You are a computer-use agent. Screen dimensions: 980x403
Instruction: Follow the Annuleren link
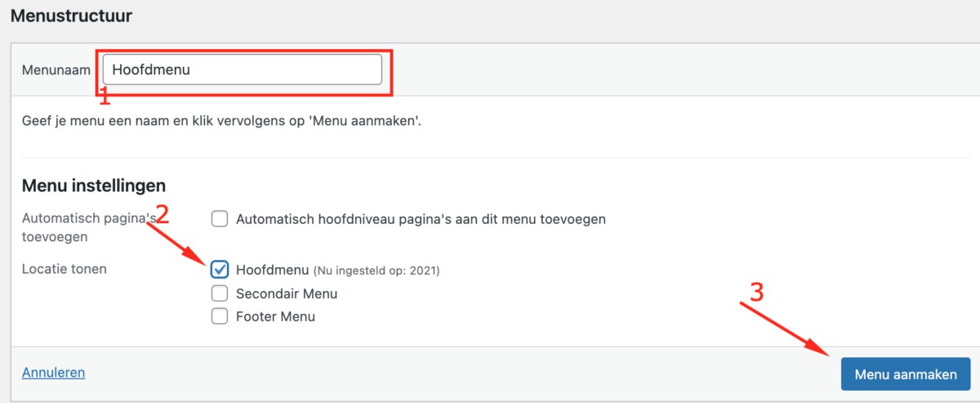click(53, 373)
